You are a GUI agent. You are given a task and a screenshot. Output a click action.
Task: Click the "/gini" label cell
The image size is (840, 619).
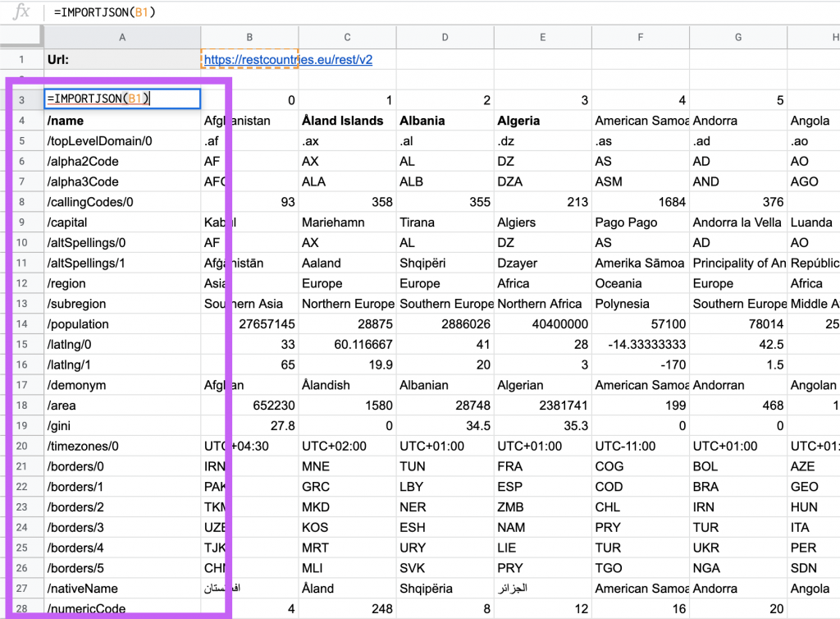click(122, 425)
